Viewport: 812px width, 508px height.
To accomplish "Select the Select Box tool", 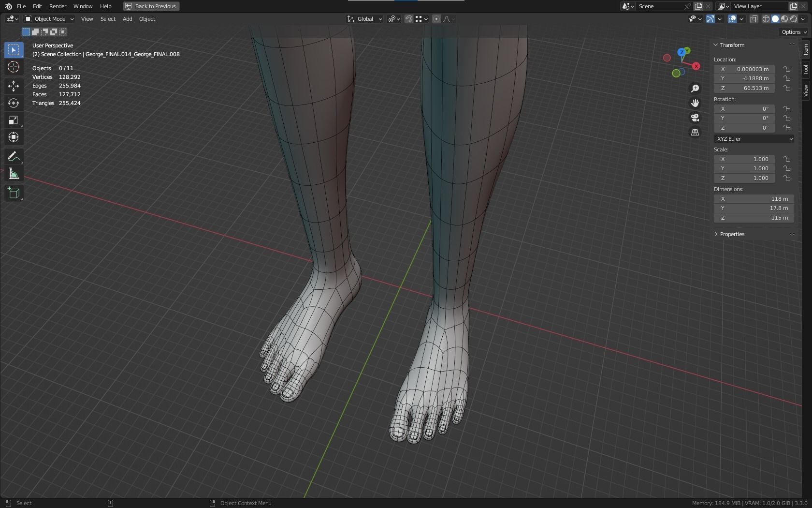I will [14, 50].
